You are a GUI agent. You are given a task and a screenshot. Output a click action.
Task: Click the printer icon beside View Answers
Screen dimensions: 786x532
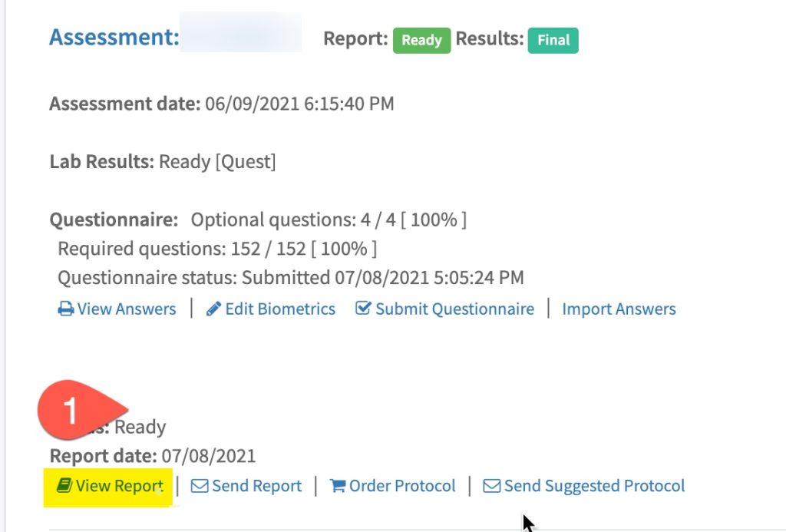click(x=66, y=309)
